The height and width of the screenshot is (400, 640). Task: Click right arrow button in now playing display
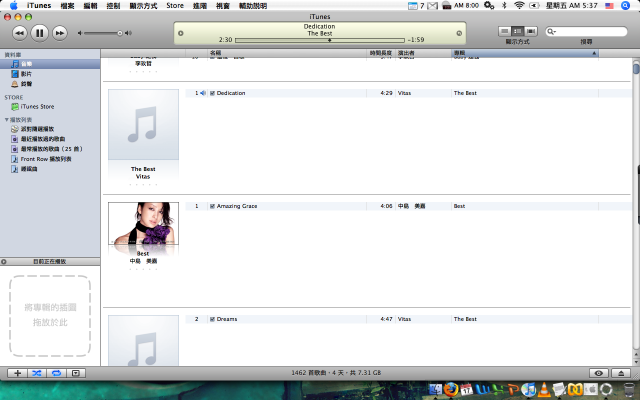[459, 33]
